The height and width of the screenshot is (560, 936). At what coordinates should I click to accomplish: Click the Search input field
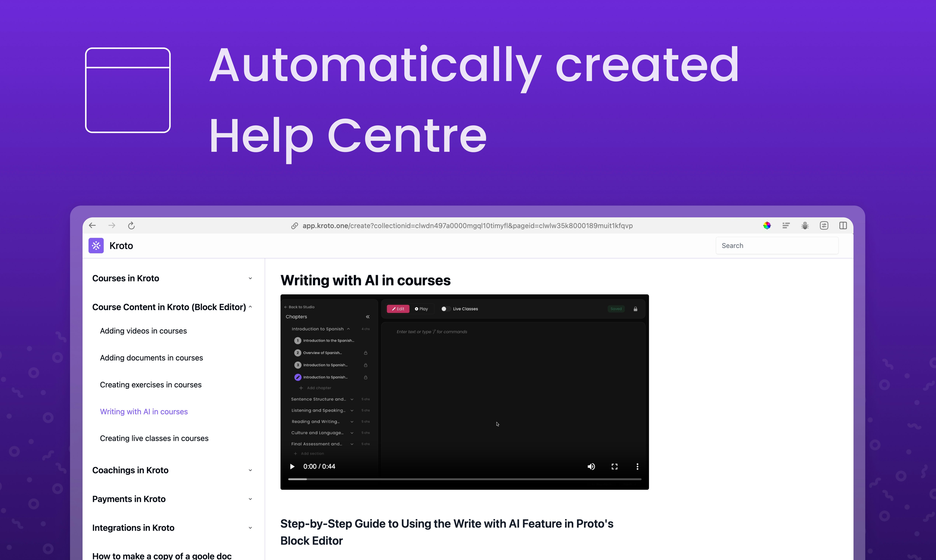[x=777, y=246]
